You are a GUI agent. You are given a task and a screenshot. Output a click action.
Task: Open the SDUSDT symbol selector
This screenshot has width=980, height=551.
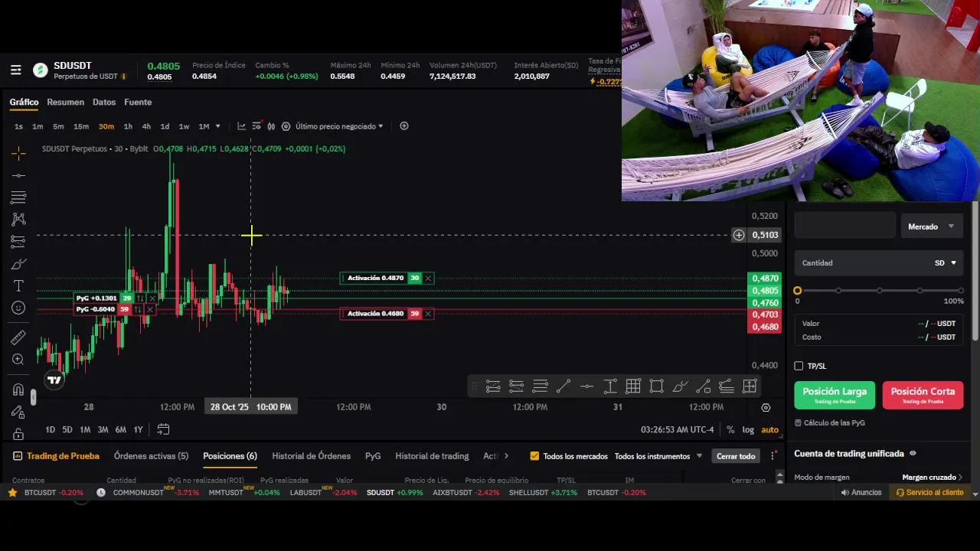point(73,66)
